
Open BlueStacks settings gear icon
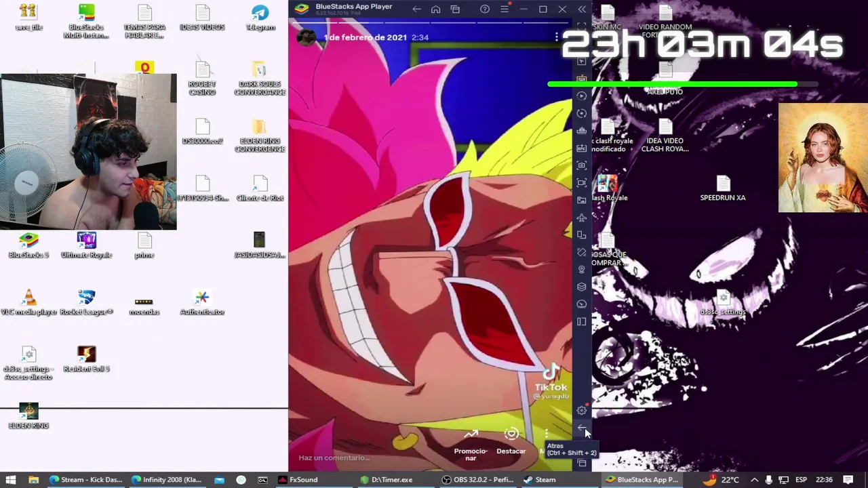click(582, 411)
